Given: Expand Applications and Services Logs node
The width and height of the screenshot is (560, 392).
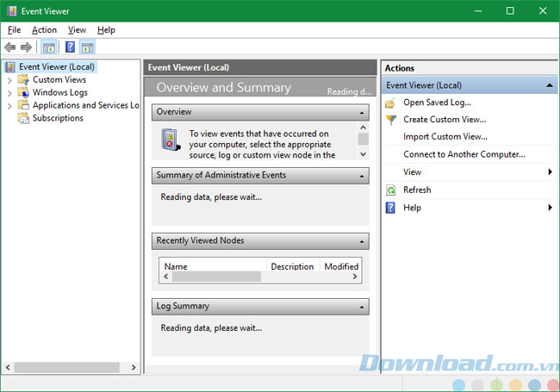Looking at the screenshot, I should [x=9, y=106].
